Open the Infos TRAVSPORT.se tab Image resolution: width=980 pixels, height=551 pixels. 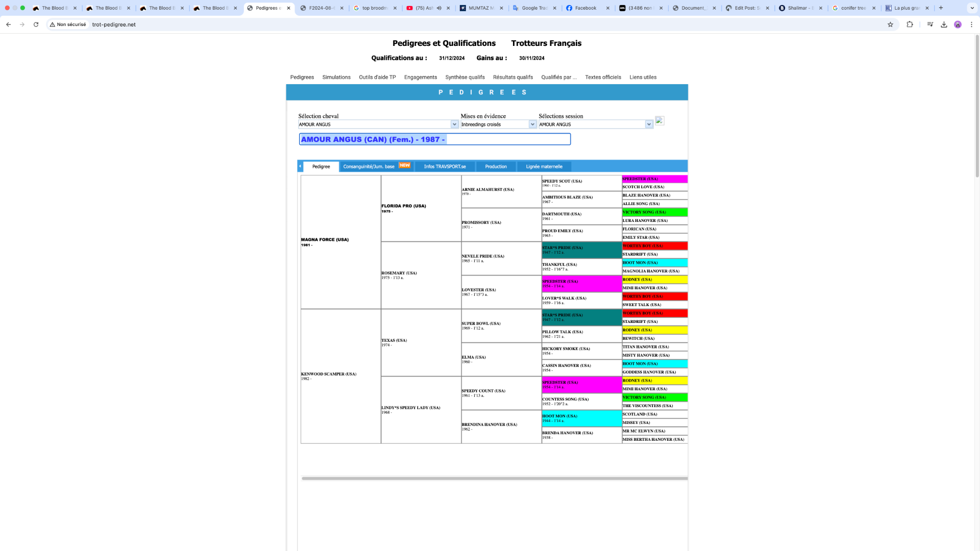tap(445, 167)
